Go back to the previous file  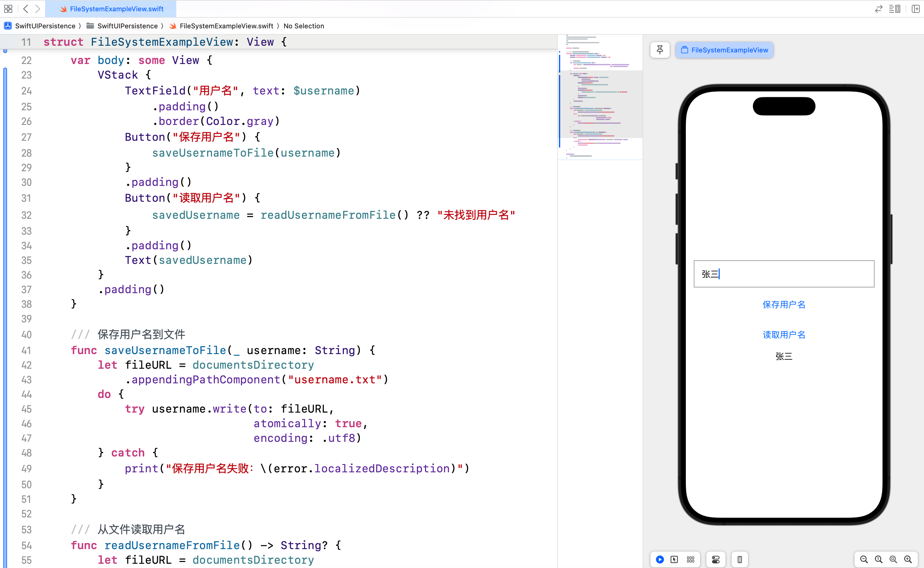pos(26,9)
